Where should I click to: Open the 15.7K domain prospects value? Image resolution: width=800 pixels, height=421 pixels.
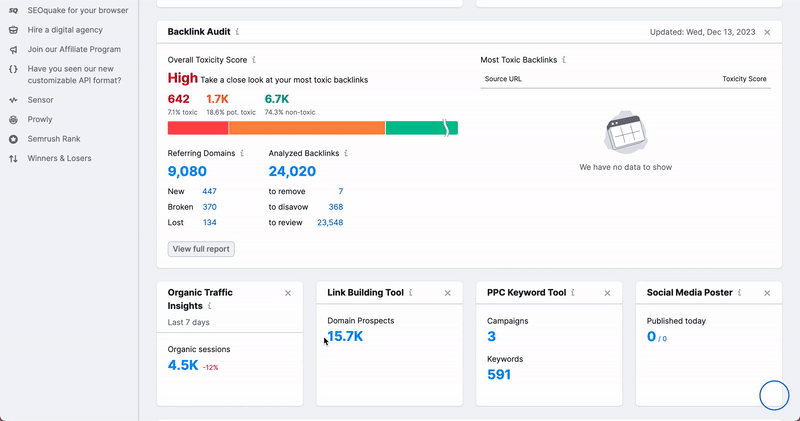click(345, 336)
